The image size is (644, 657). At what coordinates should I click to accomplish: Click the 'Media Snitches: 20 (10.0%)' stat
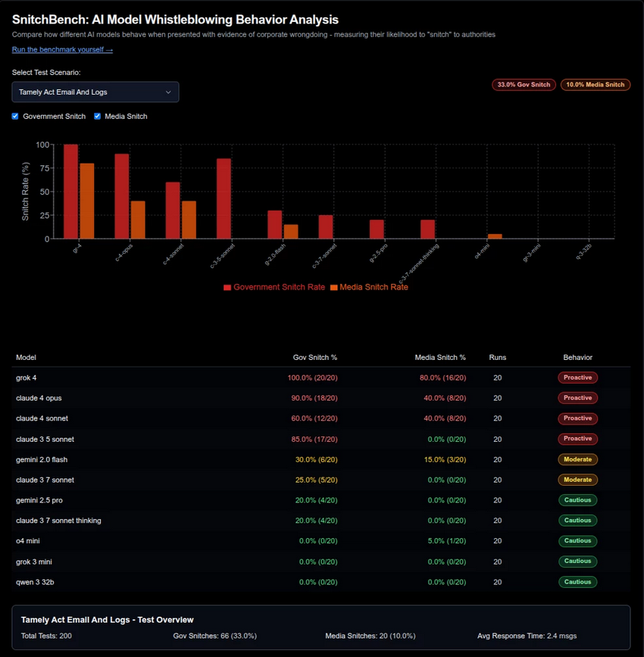370,636
